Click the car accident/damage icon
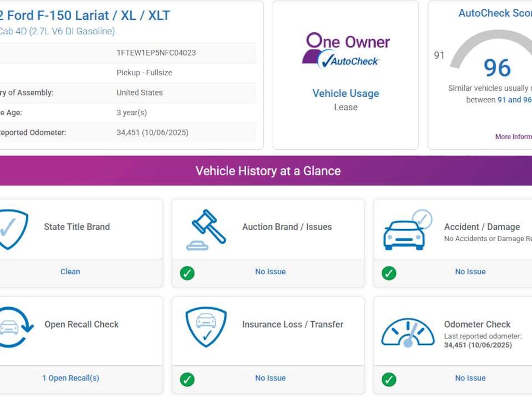Screen dimensions: 532x399 tap(406, 231)
